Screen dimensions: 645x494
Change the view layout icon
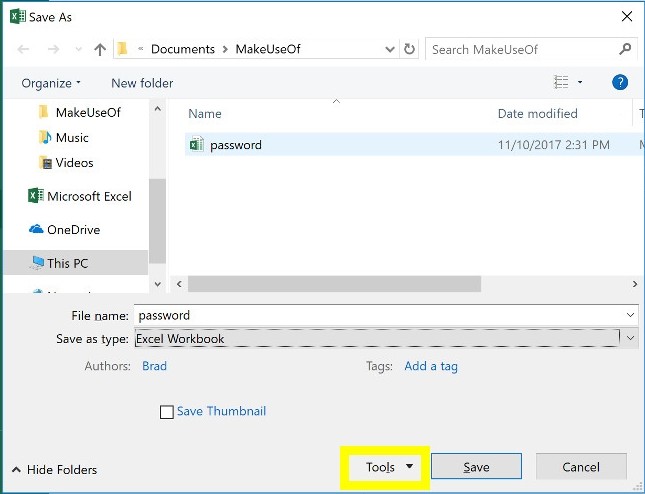(561, 82)
